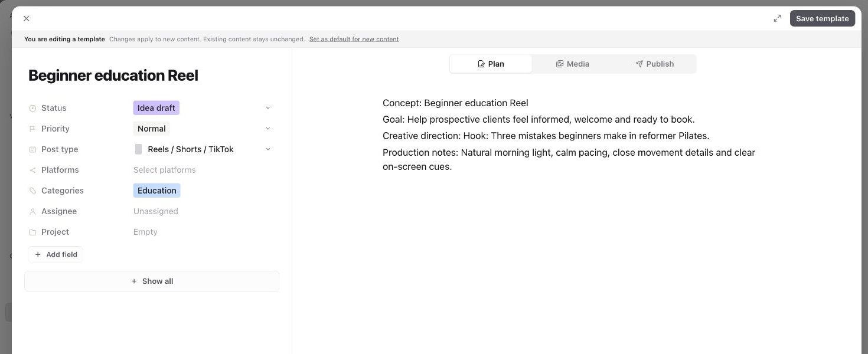Viewport: 868px width, 354px height.
Task: Click the Platforms field label
Action: pos(60,170)
